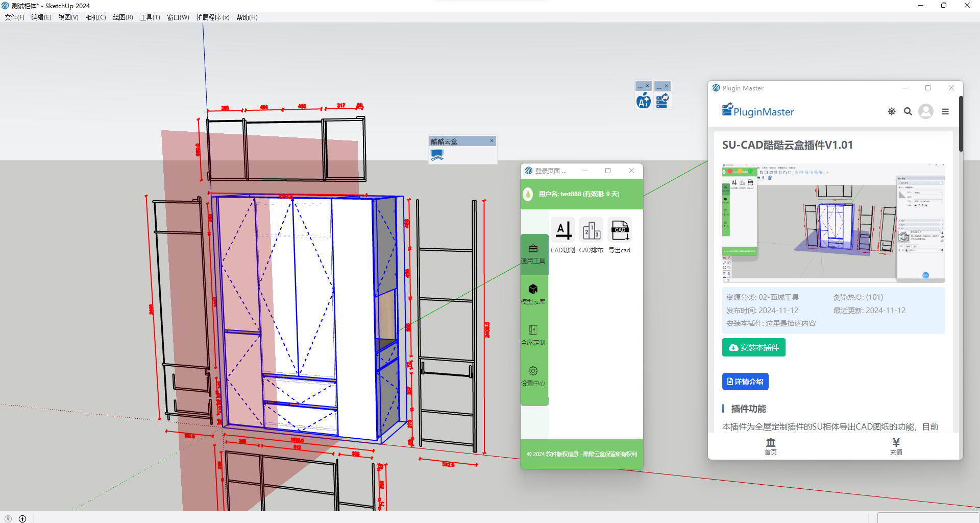The width and height of the screenshot is (980, 523).
Task: Click the 导出cad export icon
Action: pos(620,231)
